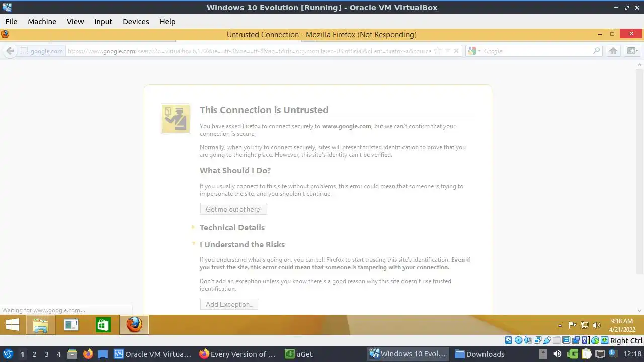Click the VirtualBox shared folders indicator

point(557,340)
